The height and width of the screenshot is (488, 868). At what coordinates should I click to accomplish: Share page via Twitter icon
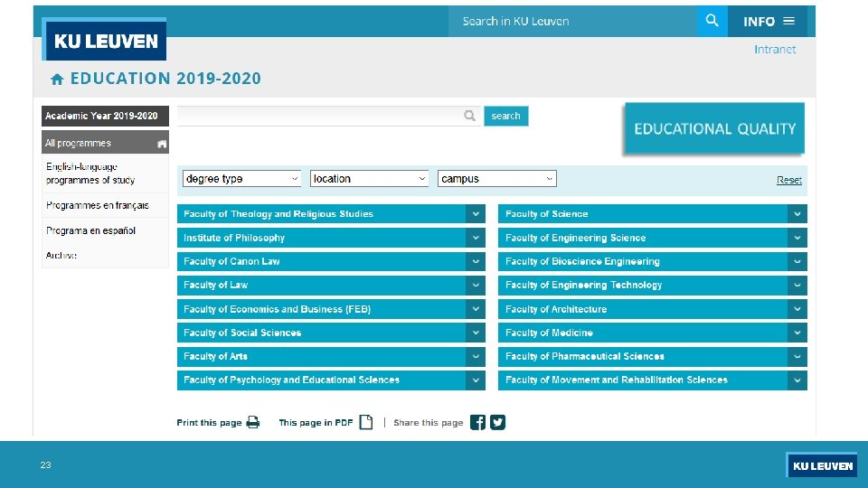(497, 422)
